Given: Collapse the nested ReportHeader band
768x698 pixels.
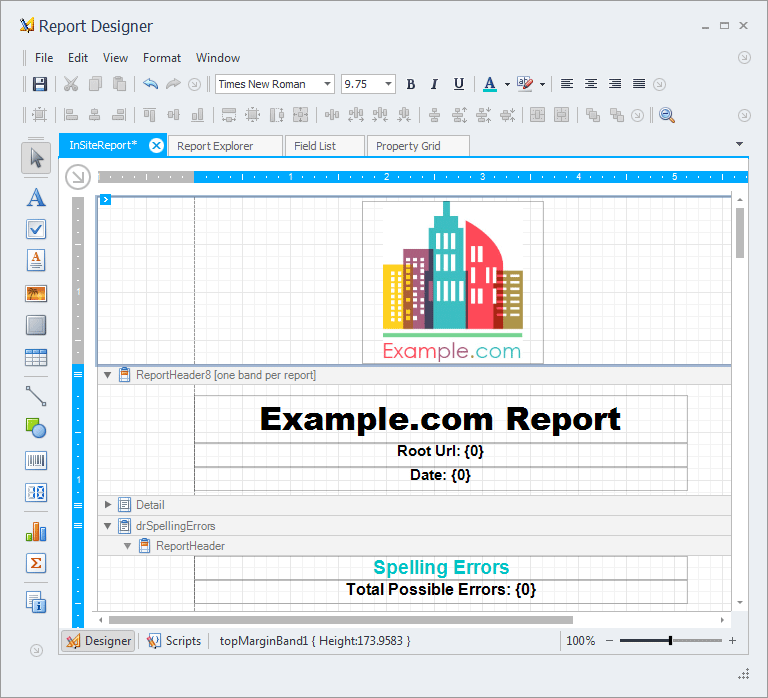Looking at the screenshot, I should click(x=127, y=546).
